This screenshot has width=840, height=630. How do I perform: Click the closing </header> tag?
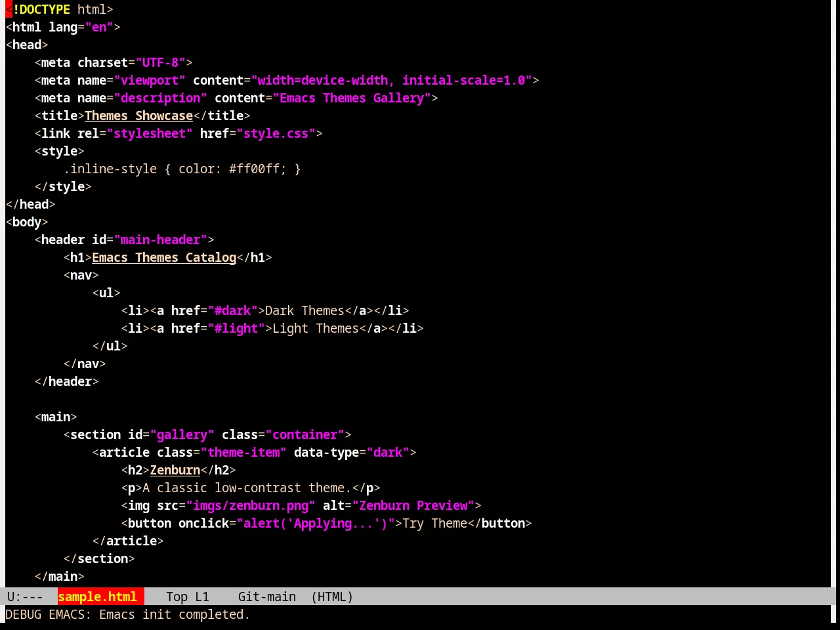point(66,381)
